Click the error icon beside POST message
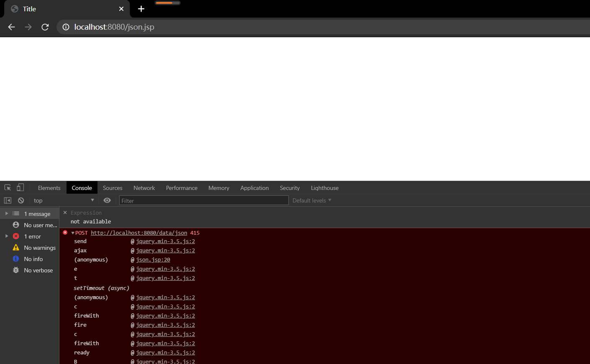Image resolution: width=590 pixels, height=364 pixels. [65, 233]
